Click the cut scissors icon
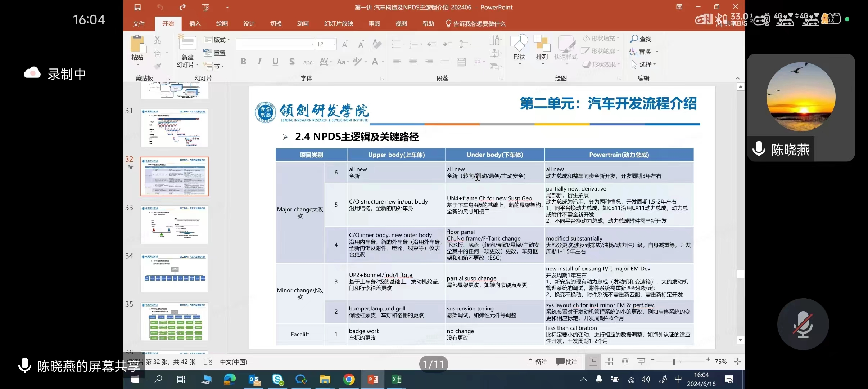The width and height of the screenshot is (868, 389). point(157,40)
